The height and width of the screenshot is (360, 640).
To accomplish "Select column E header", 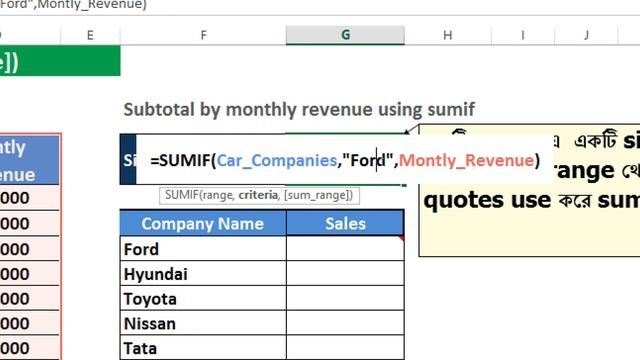I will click(x=90, y=35).
